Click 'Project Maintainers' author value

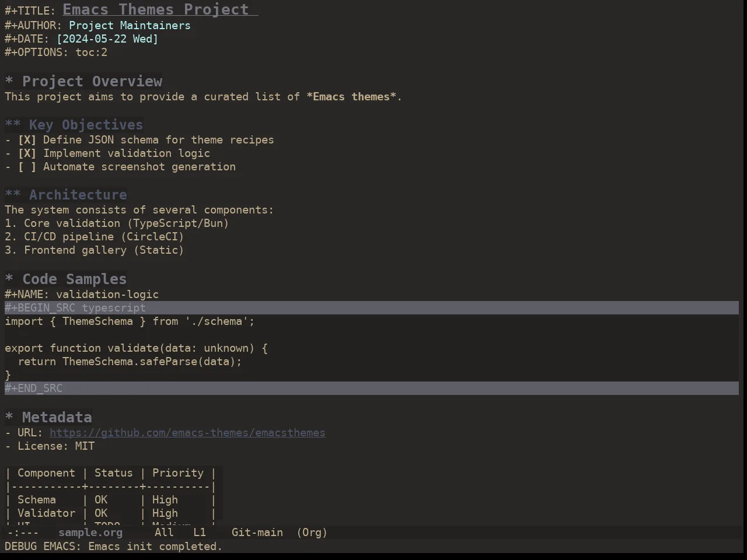click(x=130, y=26)
